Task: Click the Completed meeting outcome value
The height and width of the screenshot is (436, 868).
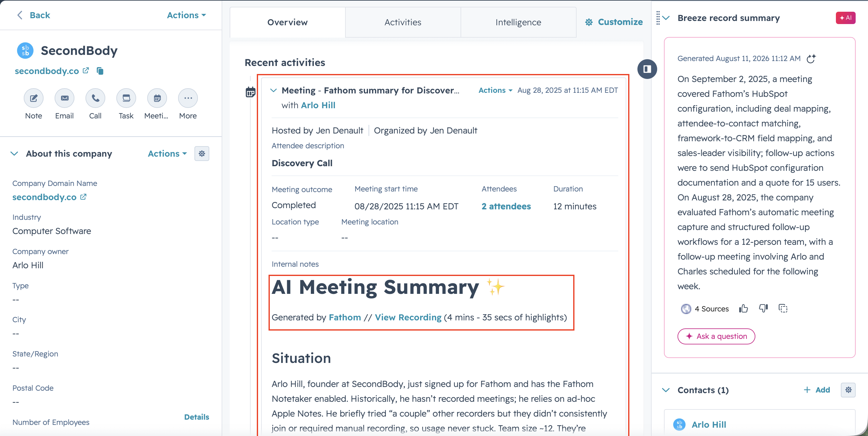Action: coord(294,205)
